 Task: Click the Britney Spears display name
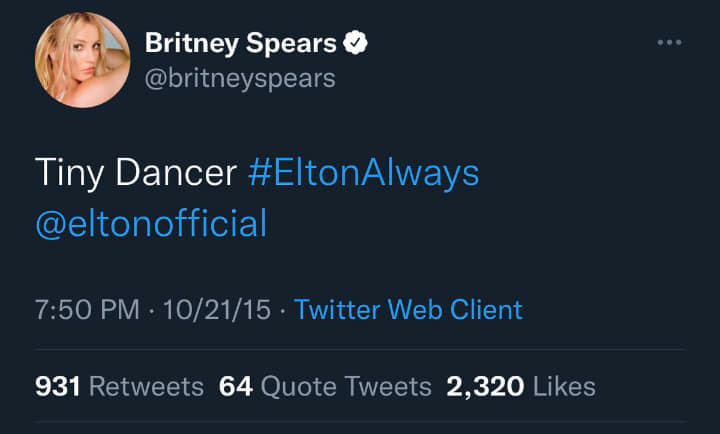point(241,43)
